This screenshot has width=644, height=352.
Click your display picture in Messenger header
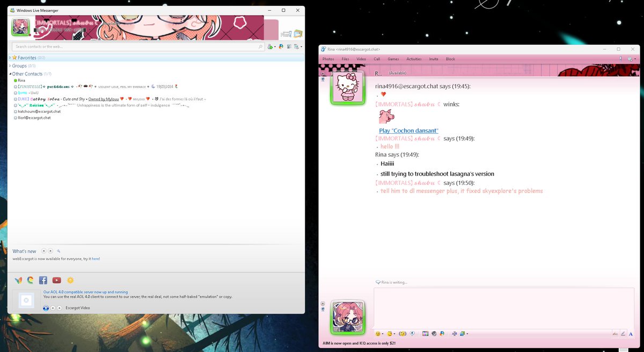[x=21, y=27]
